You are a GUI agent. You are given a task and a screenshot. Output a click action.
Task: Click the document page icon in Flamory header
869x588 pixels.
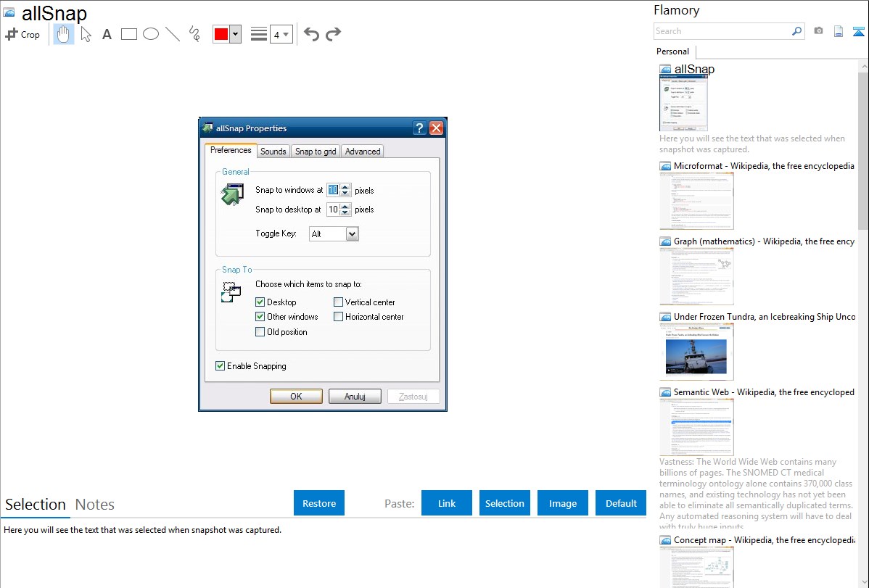click(x=839, y=31)
